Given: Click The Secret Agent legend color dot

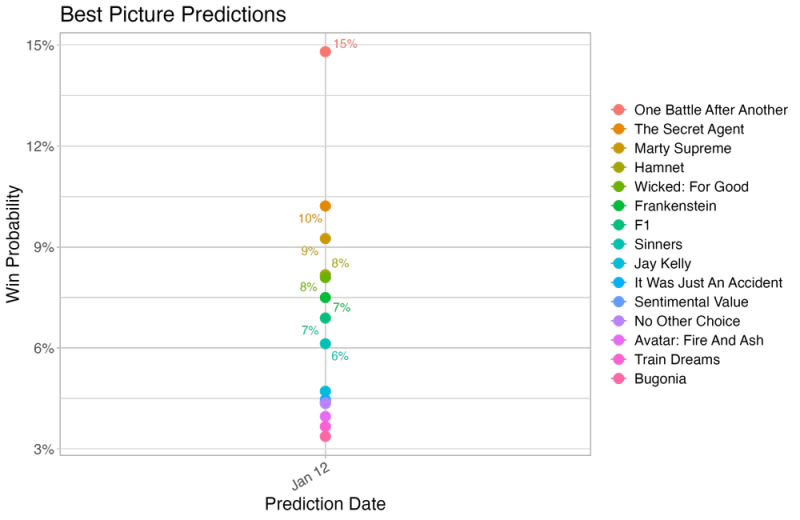Looking at the screenshot, I should pyautogui.click(x=618, y=129).
